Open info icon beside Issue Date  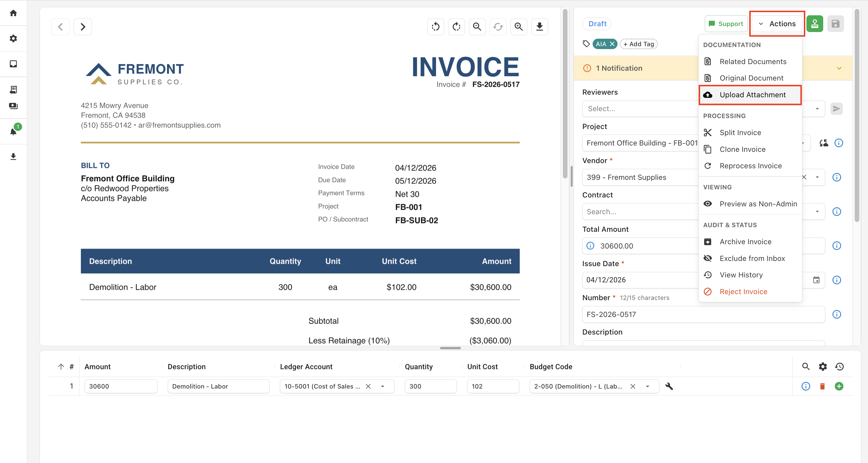pyautogui.click(x=837, y=280)
